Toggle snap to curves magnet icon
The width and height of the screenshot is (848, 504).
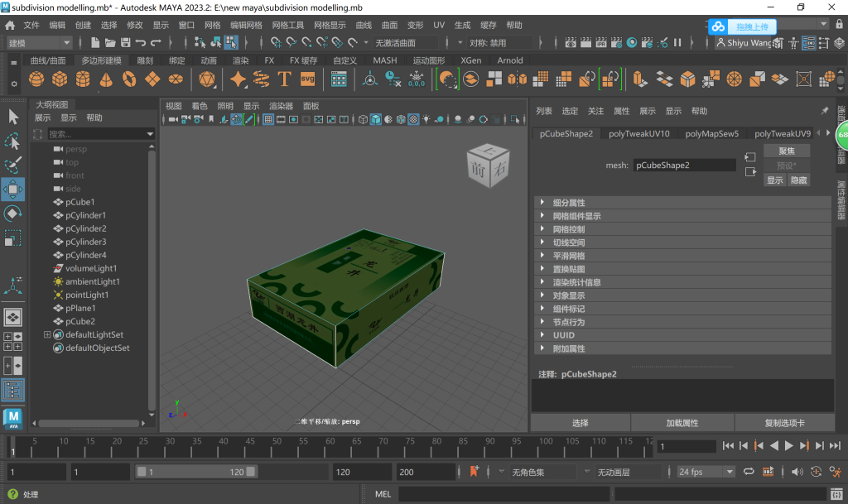(291, 43)
